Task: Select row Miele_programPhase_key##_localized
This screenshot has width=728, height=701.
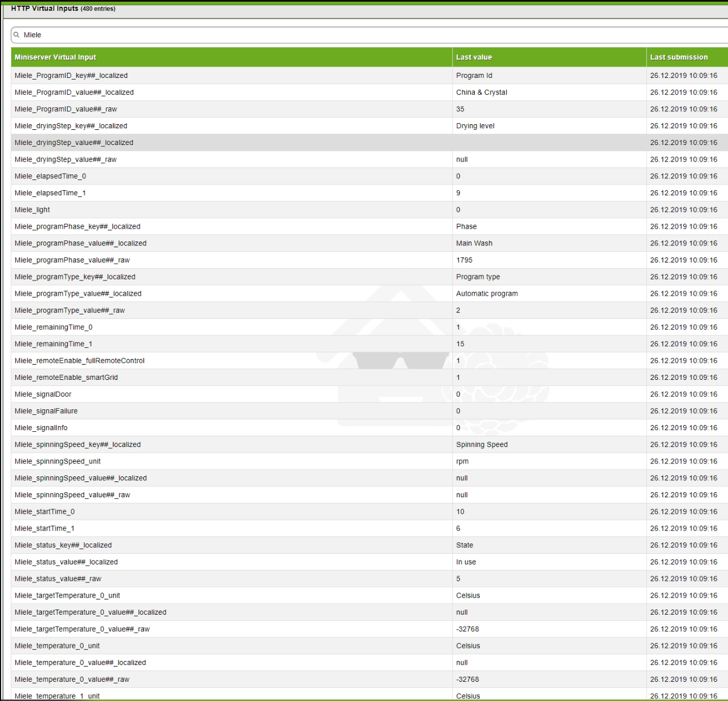Action: tap(370, 227)
